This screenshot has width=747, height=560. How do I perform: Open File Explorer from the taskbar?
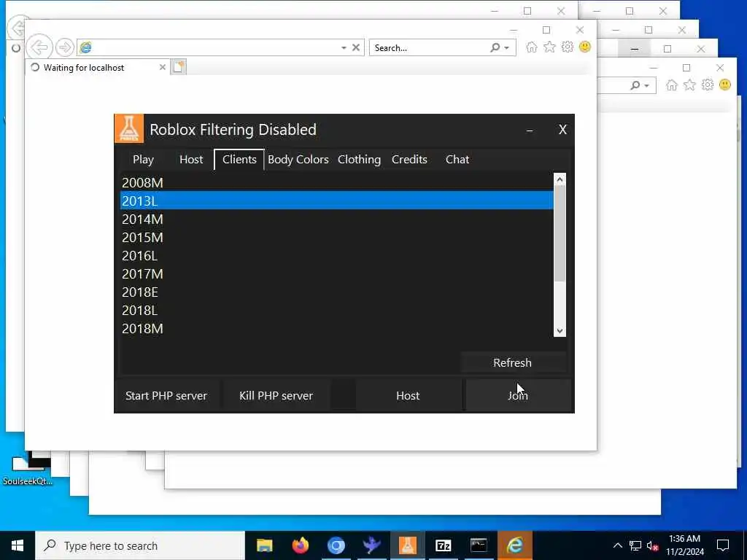tap(264, 545)
